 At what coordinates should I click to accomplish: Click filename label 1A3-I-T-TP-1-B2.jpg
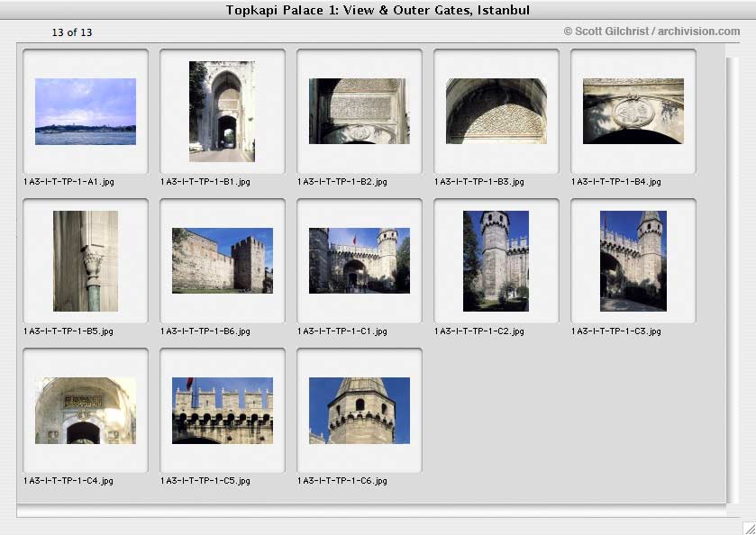(x=342, y=182)
